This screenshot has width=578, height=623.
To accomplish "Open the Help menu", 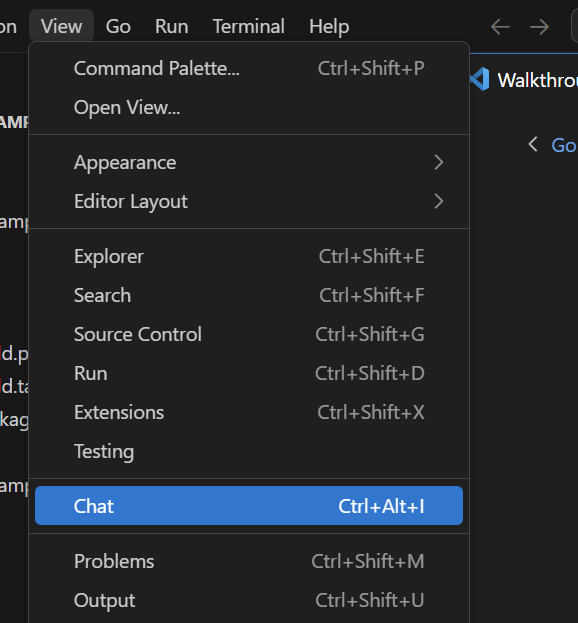I will [329, 27].
